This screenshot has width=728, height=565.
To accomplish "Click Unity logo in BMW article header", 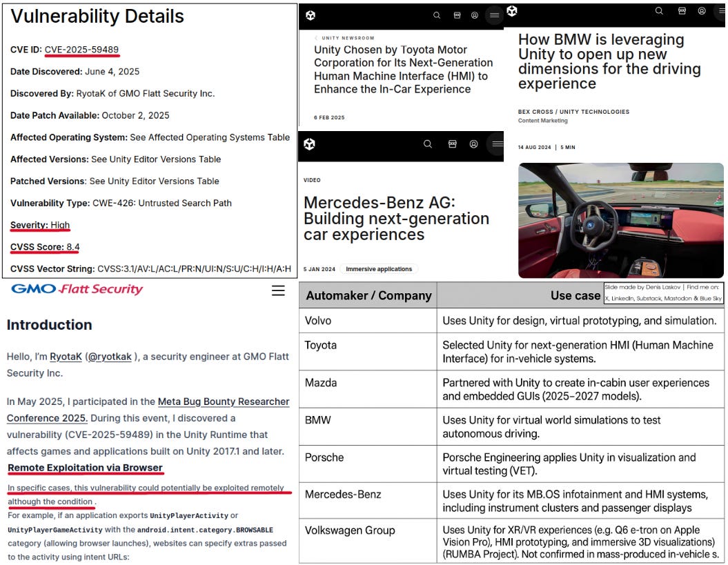I will 511,10.
